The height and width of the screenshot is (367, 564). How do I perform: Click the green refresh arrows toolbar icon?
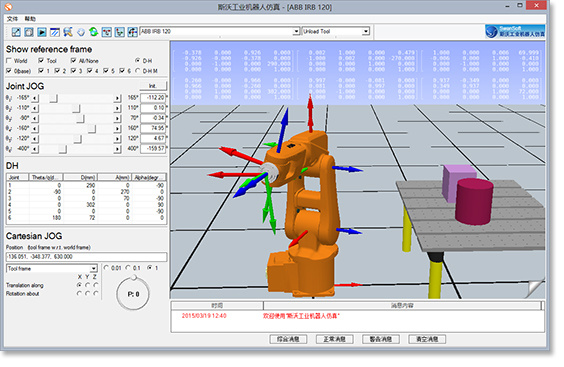[94, 32]
